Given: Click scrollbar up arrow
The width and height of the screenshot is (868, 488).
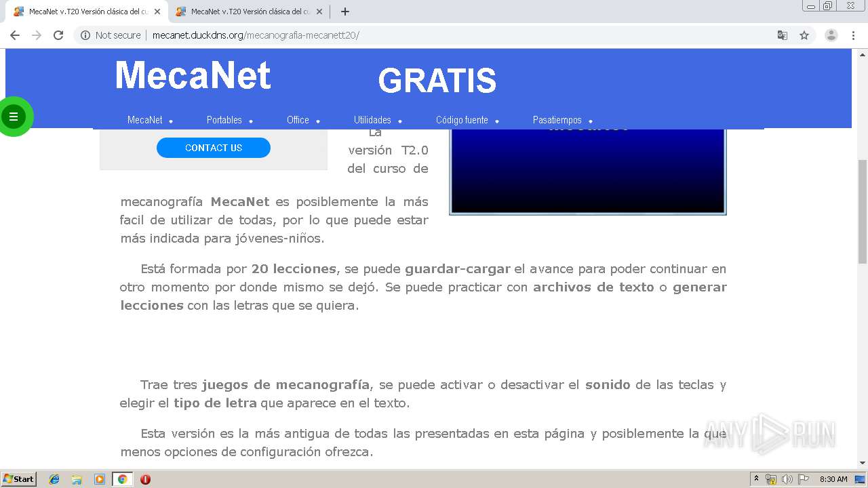Looking at the screenshot, I should click(x=863, y=54).
